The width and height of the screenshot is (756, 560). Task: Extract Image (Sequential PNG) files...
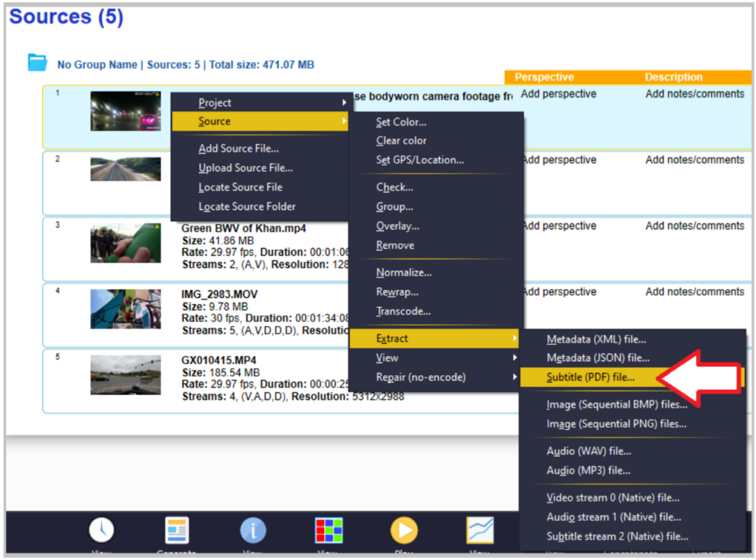633,424
